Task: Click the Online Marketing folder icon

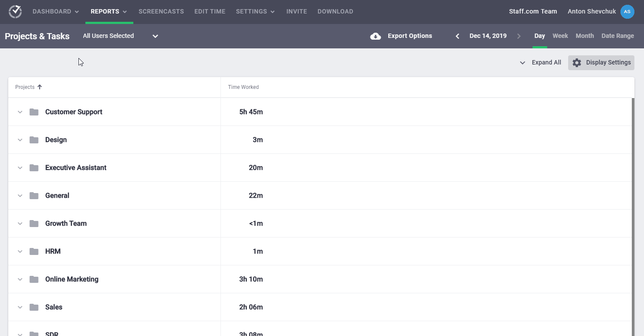Action: pyautogui.click(x=34, y=279)
